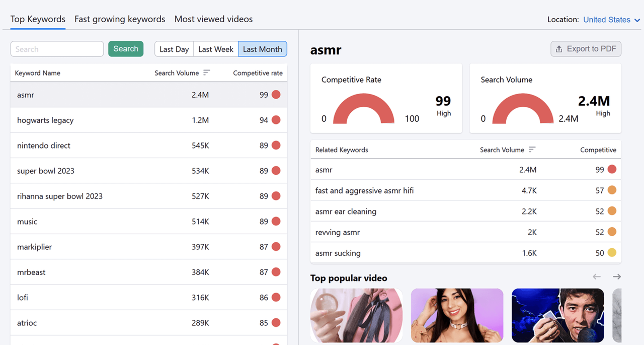Switch to Top Keywords tab
The width and height of the screenshot is (644, 345).
click(38, 19)
